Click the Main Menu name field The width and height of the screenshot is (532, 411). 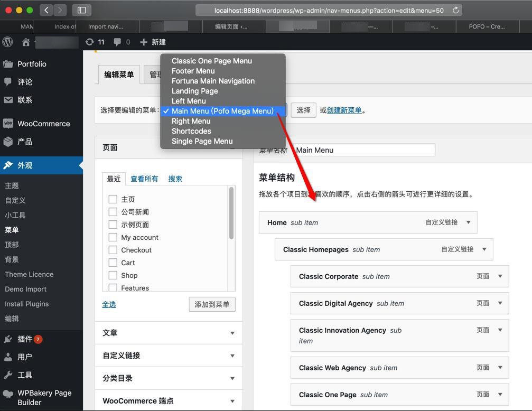pos(363,150)
